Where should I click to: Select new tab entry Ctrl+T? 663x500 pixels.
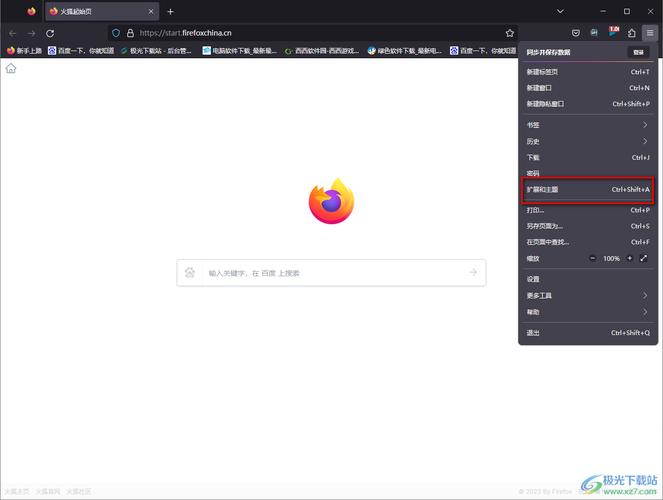(588, 72)
